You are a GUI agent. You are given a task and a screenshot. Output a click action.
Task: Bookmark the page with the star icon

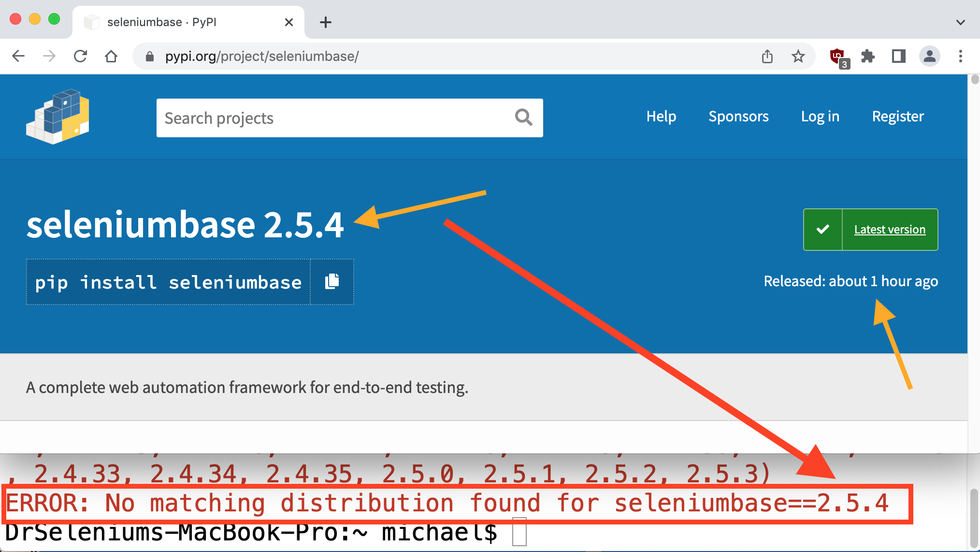coord(798,56)
